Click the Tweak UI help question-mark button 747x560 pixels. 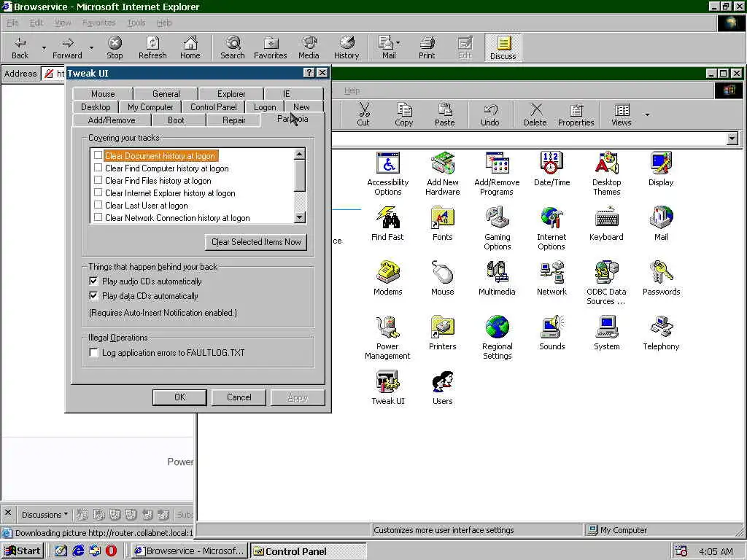point(309,73)
